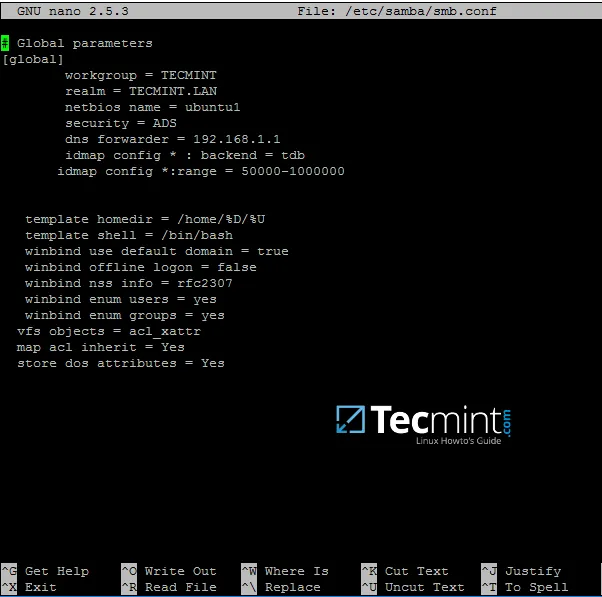The image size is (602, 597).
Task: Click the ^U Uncut Text shortcut
Action: (x=413, y=587)
